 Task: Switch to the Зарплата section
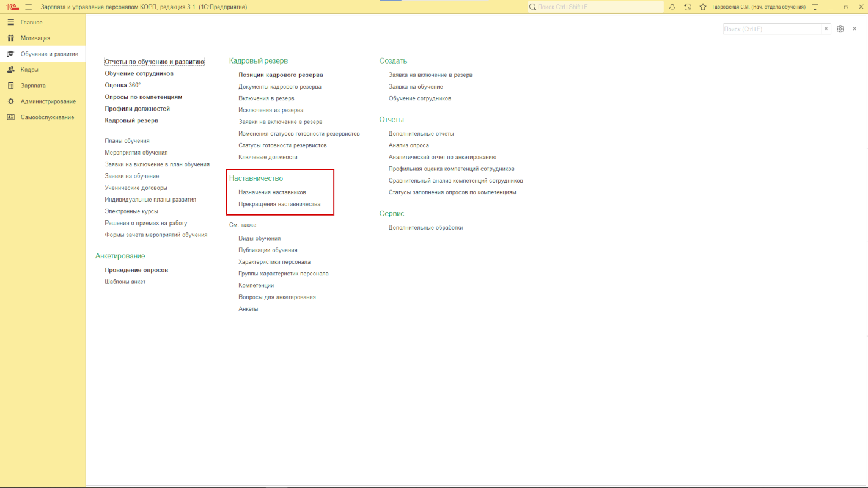click(x=33, y=86)
